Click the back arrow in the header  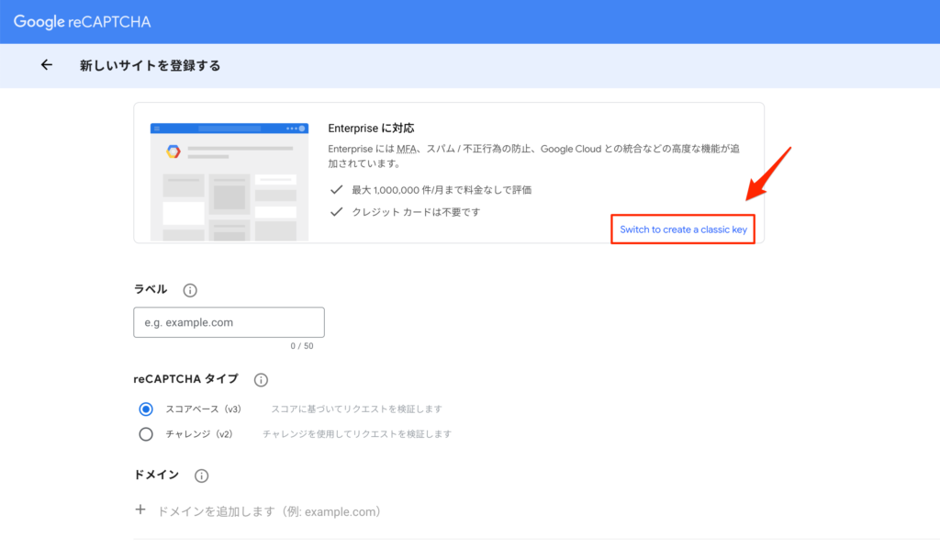tap(47, 65)
